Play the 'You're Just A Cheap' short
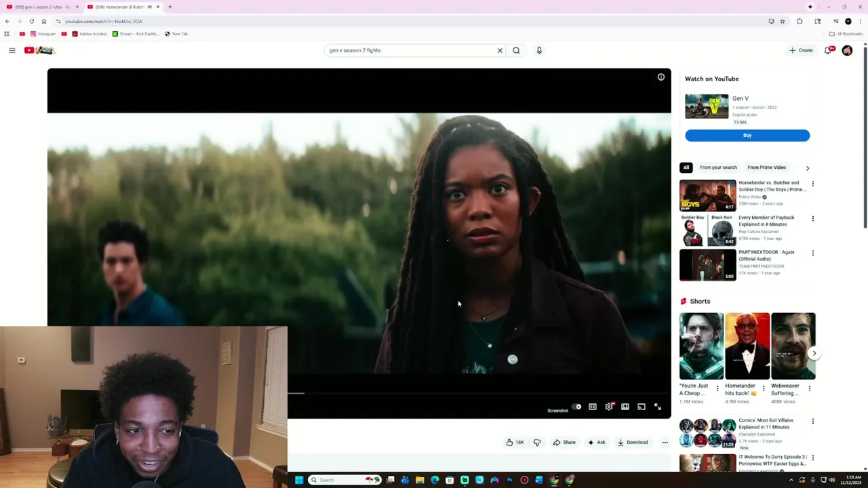This screenshot has width=868, height=488. [701, 346]
